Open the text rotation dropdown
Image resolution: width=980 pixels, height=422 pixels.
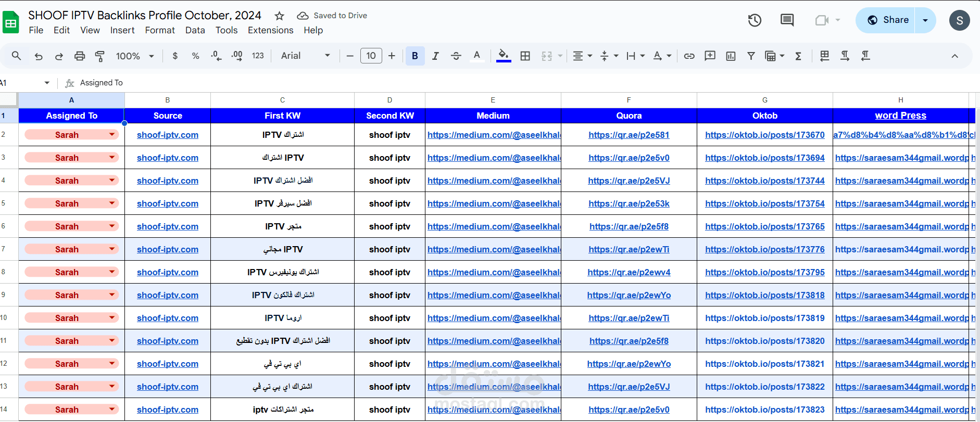pos(662,56)
